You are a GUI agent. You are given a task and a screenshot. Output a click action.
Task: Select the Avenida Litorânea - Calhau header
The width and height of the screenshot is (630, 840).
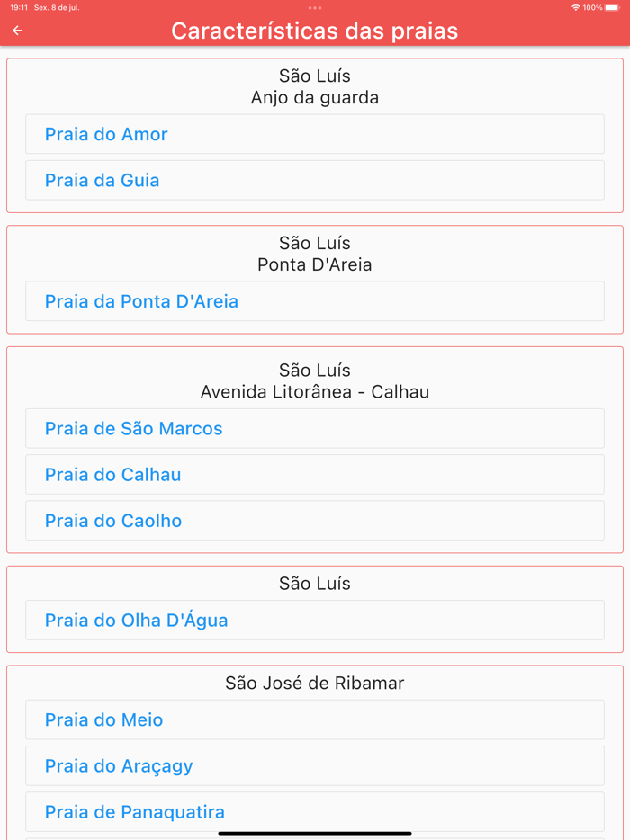point(314,391)
